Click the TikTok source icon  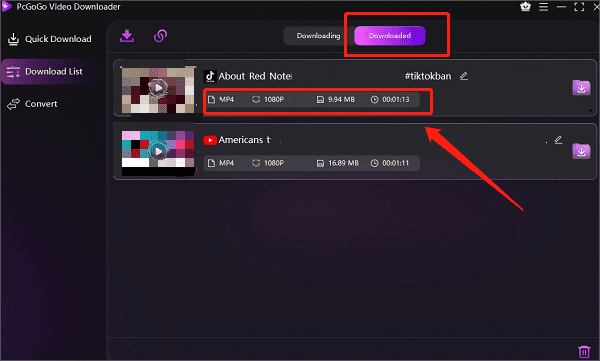point(210,76)
